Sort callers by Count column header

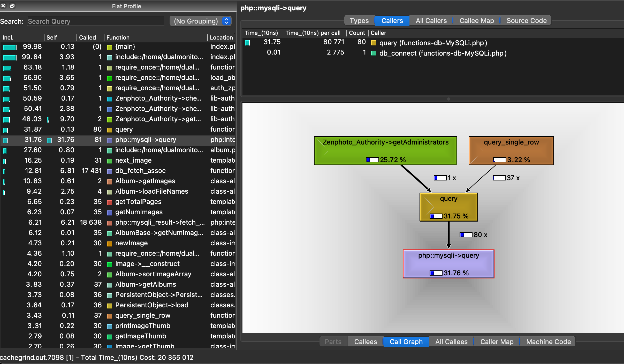[x=357, y=33]
